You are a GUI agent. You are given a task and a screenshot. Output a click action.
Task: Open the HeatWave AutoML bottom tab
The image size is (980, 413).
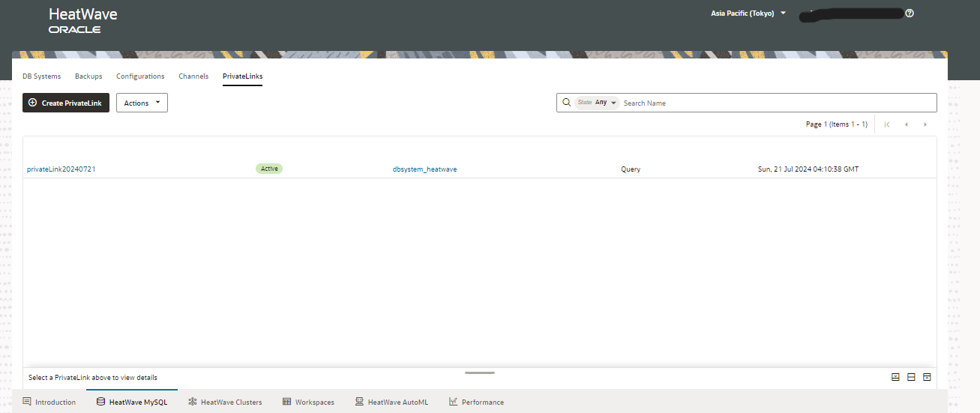click(391, 402)
